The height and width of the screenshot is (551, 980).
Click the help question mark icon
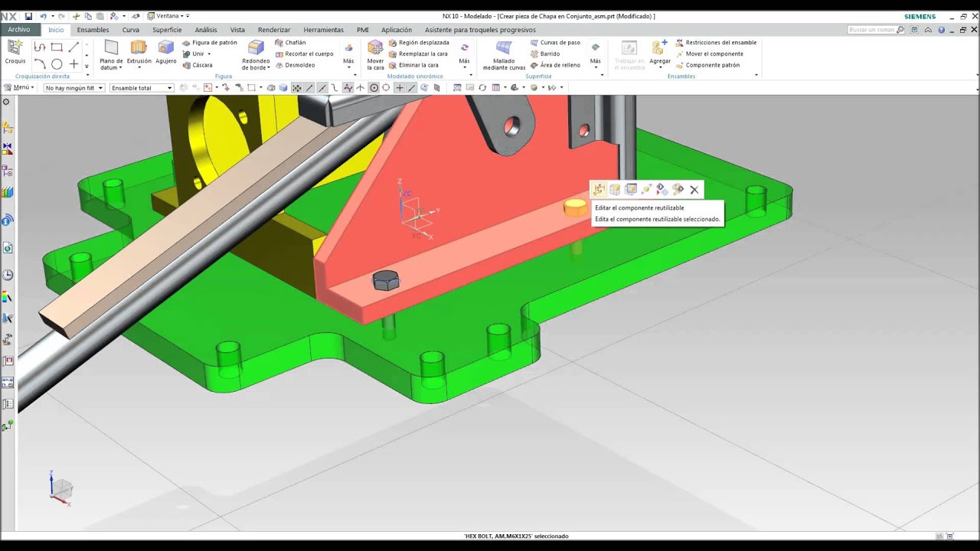[x=942, y=30]
